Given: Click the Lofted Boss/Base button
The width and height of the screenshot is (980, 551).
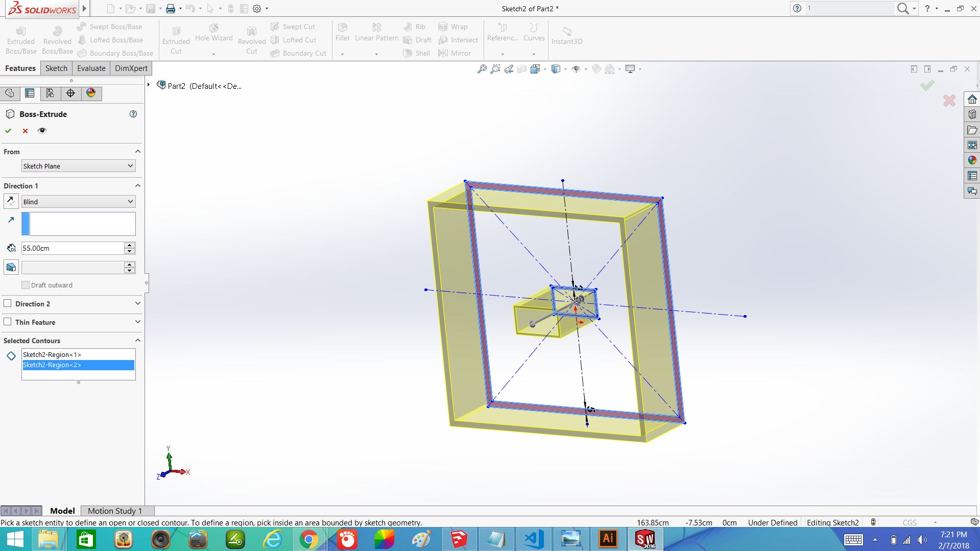Looking at the screenshot, I should click(x=110, y=40).
